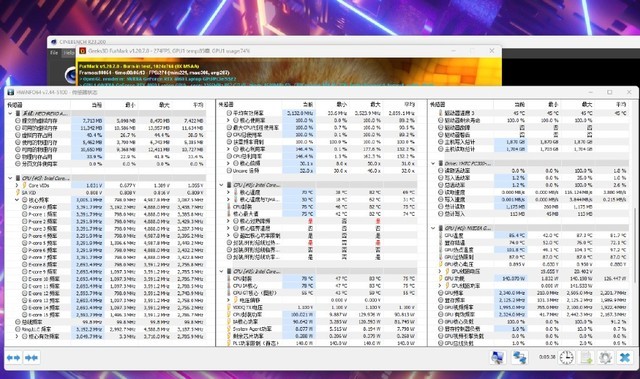This screenshot has height=379, width=640.
Task: Click the 平均 column header in right panel
Action: (620, 105)
